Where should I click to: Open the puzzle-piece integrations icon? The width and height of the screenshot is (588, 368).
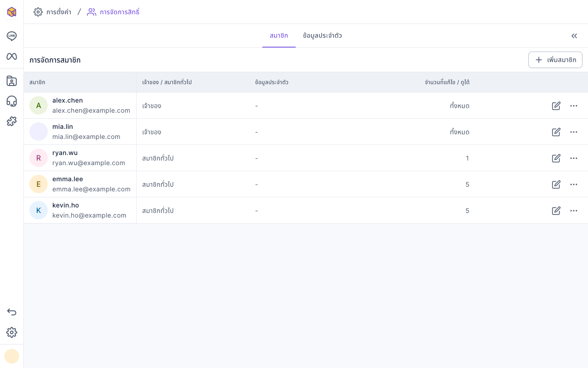tap(11, 121)
